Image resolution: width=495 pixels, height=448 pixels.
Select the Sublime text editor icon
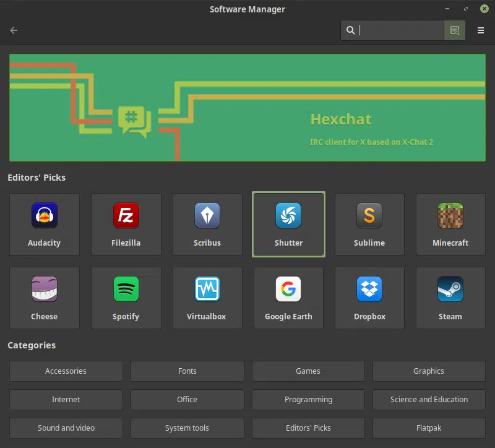369,224
